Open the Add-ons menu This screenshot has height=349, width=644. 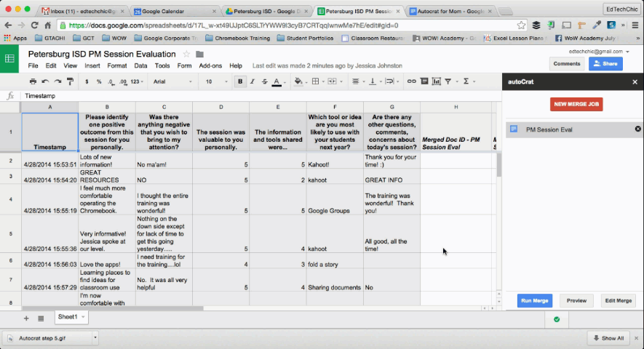pos(210,65)
